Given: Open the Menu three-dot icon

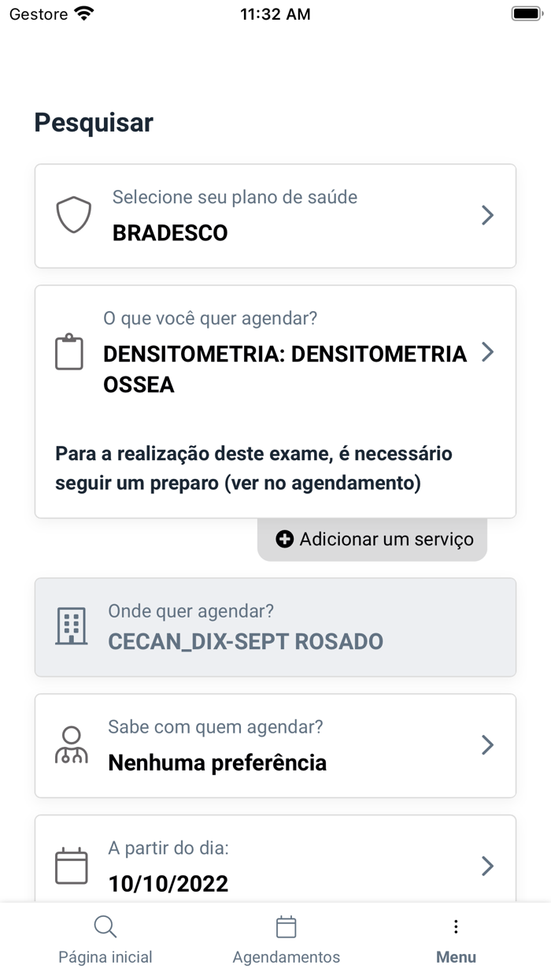Looking at the screenshot, I should click(455, 926).
